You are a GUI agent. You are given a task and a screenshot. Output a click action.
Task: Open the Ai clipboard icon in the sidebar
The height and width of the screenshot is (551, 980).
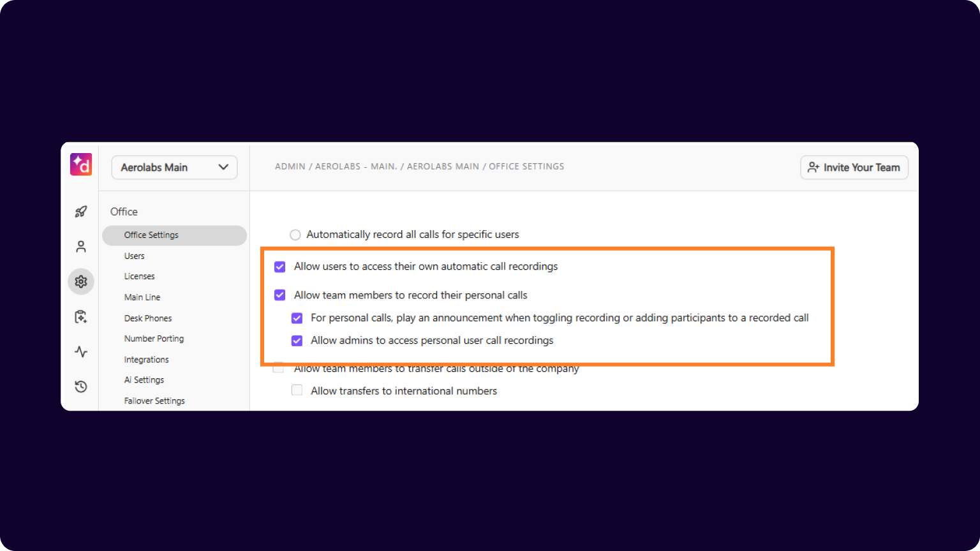pyautogui.click(x=81, y=316)
